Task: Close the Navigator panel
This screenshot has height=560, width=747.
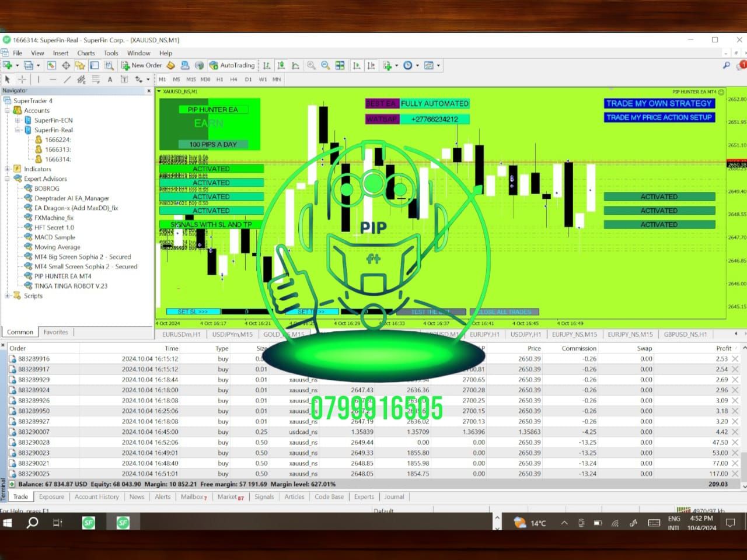Action: 149,91
